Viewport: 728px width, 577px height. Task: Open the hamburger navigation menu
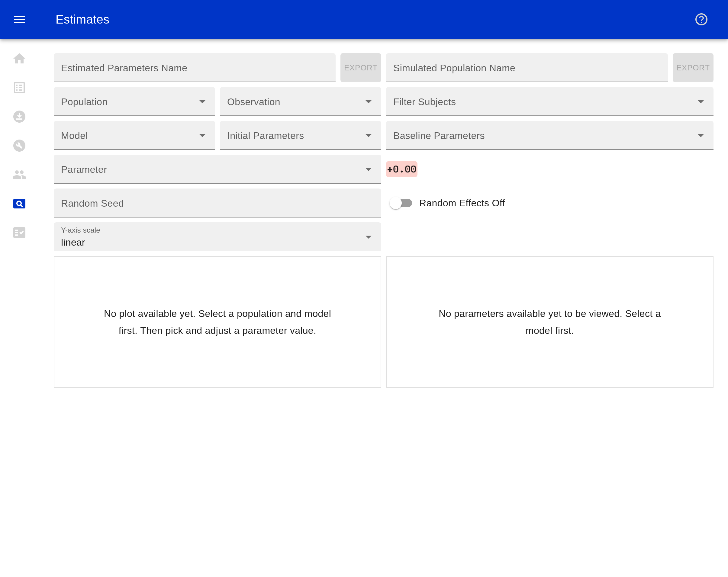(x=19, y=19)
